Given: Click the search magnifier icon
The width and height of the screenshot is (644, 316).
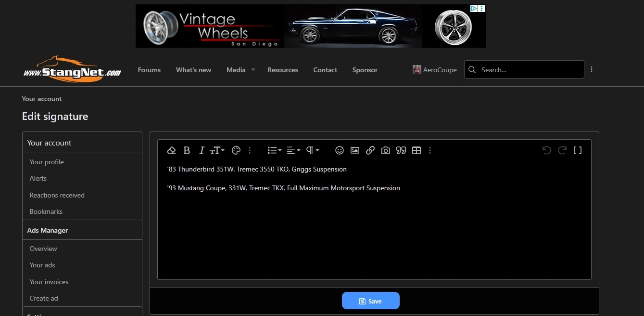Looking at the screenshot, I should coord(472,69).
